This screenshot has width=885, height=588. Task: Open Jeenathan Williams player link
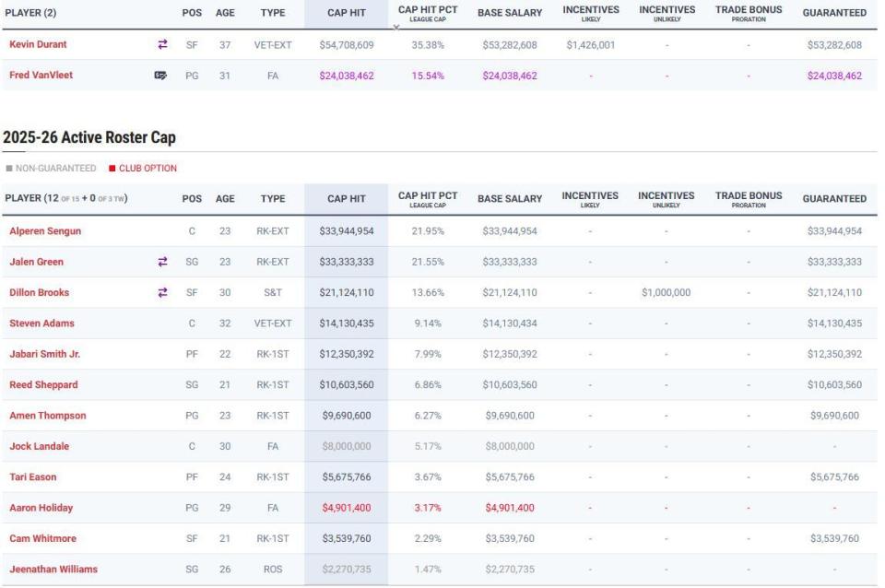click(x=53, y=570)
